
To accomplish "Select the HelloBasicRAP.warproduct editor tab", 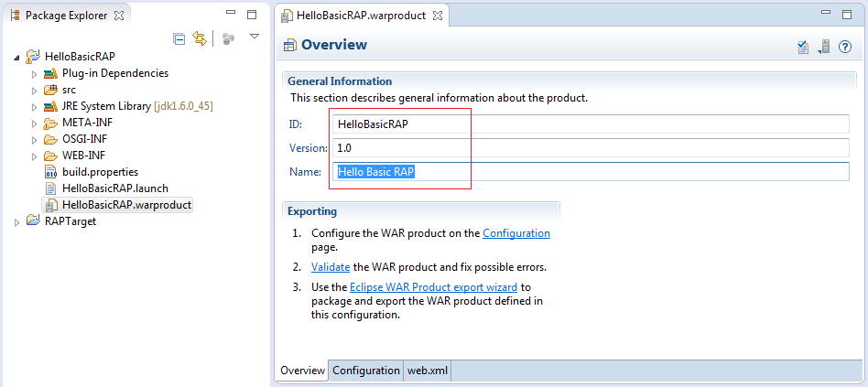I will (361, 16).
